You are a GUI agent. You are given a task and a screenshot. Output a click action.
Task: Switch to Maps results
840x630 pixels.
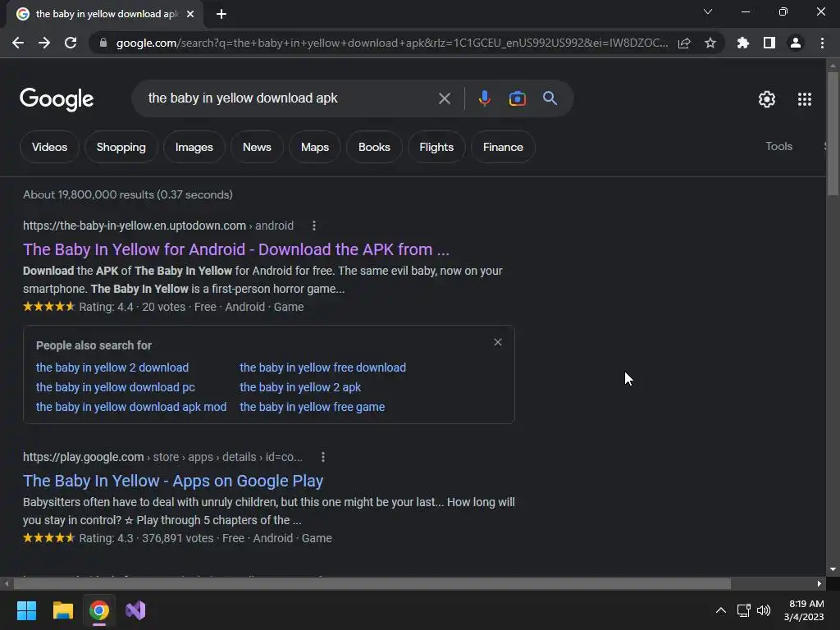coord(315,147)
